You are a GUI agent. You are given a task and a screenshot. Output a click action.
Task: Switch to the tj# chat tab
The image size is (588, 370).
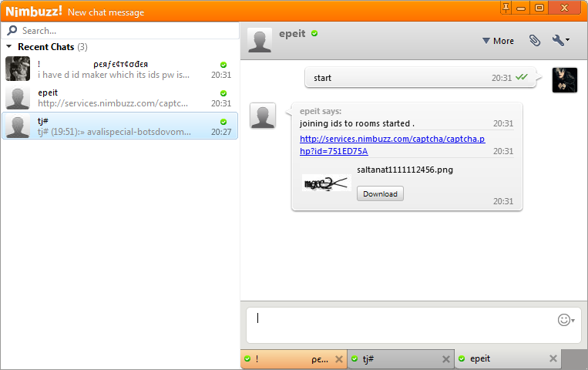pos(401,359)
